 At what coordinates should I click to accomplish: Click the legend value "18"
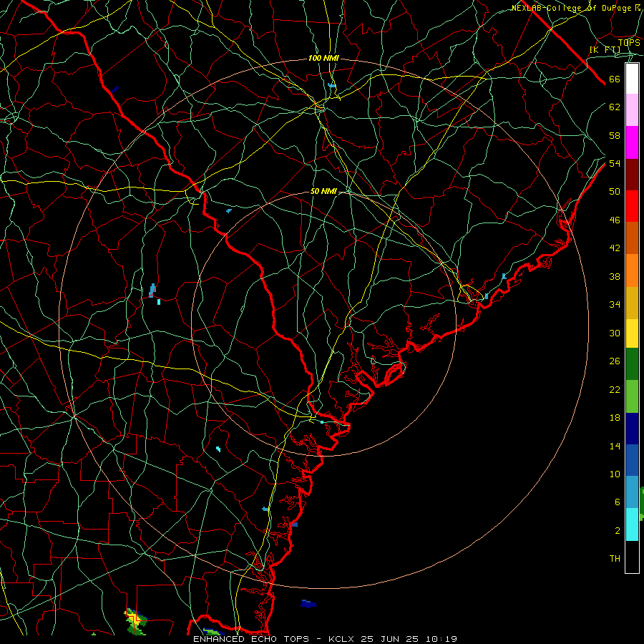click(615, 418)
